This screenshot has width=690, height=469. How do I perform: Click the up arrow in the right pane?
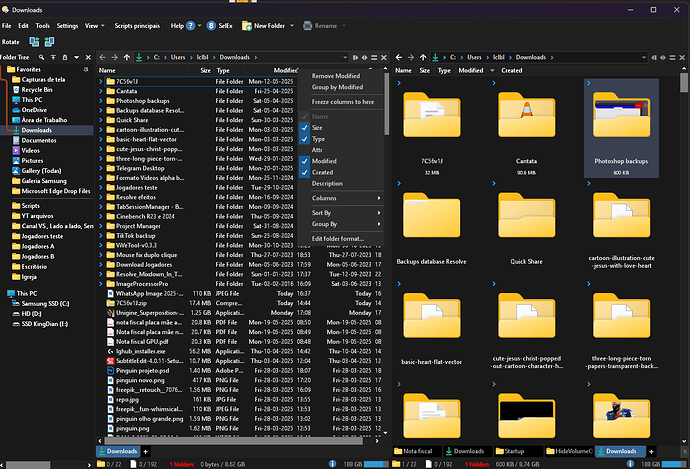point(423,57)
